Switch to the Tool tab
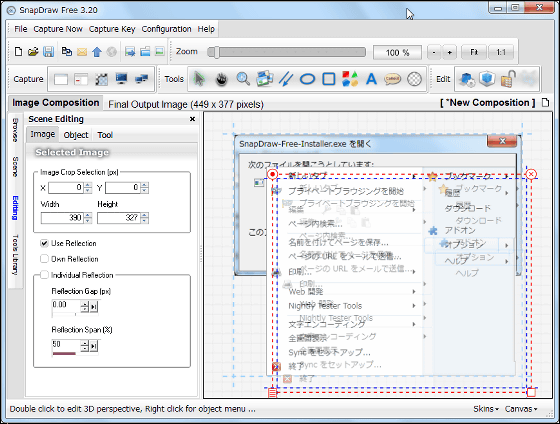This screenshot has height=424, width=560. (105, 135)
